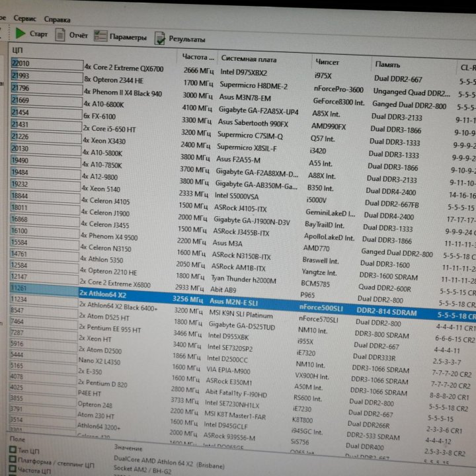Sort by the ЦП column header

coord(19,50)
